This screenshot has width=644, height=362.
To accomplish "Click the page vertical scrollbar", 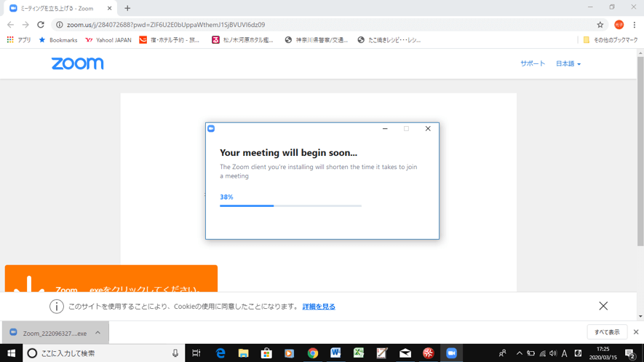I will (640, 152).
